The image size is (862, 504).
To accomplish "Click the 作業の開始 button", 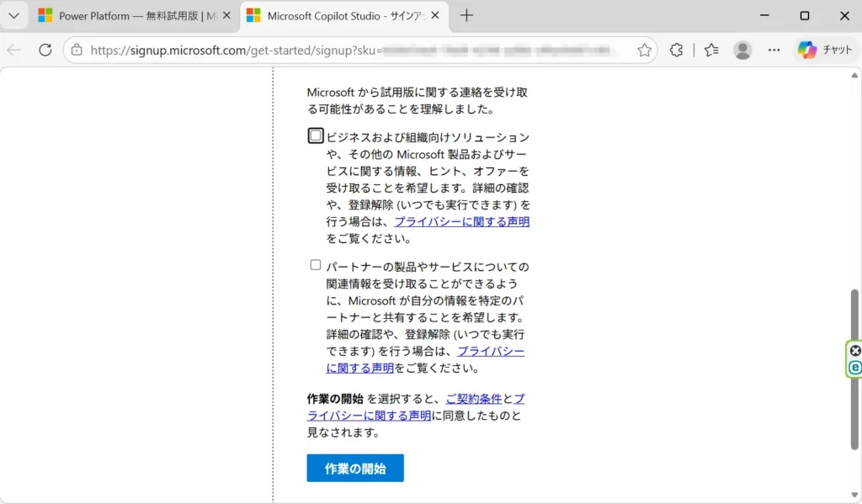I will pos(355,469).
